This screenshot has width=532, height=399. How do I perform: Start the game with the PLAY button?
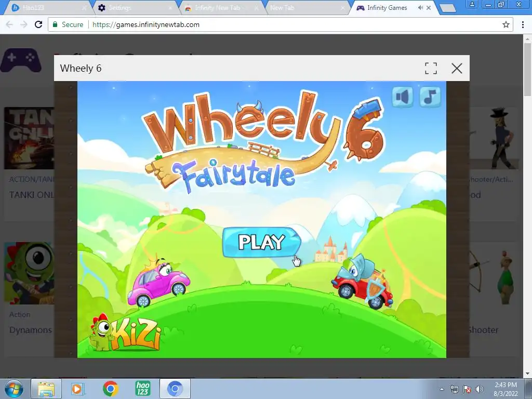click(262, 242)
